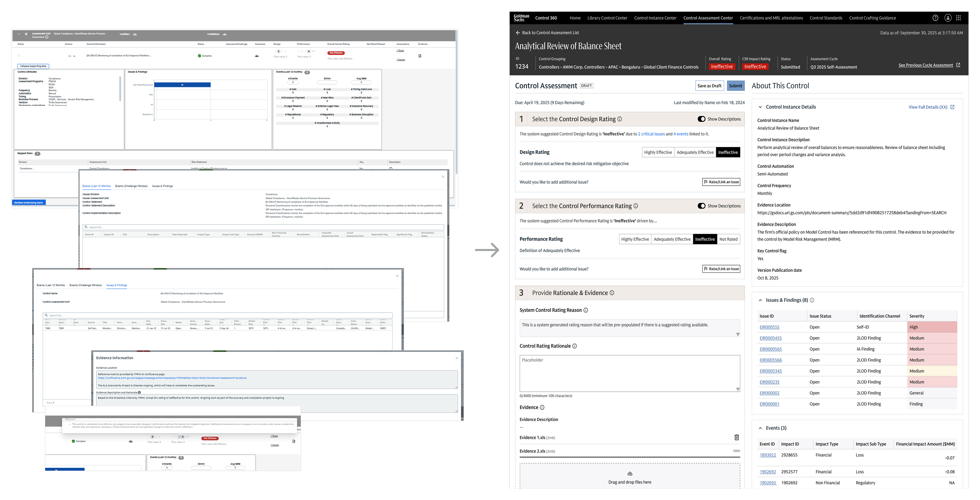Click the Save as Draft button
980x500 pixels.
[x=709, y=86]
